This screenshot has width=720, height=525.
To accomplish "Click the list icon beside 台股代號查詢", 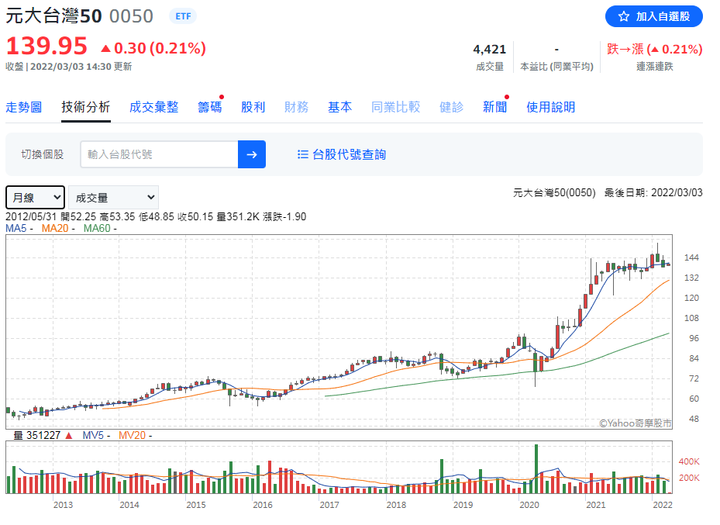I will 303,154.
